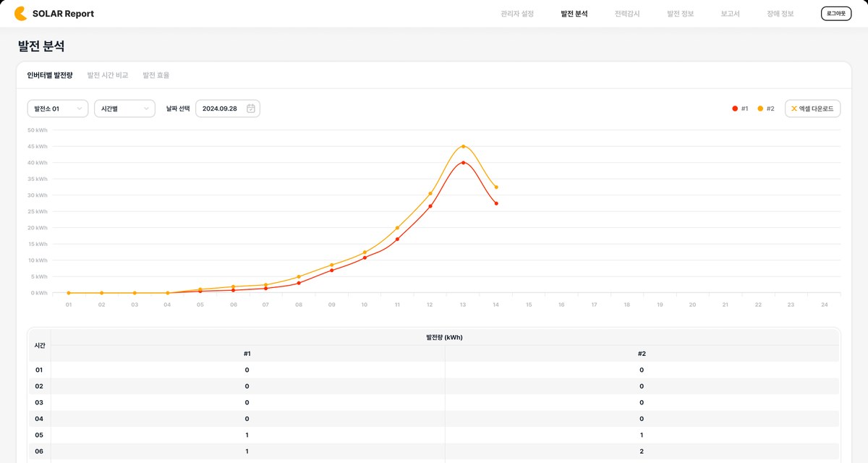Select the 06 row time cell
The width and height of the screenshot is (868, 463).
tap(40, 451)
